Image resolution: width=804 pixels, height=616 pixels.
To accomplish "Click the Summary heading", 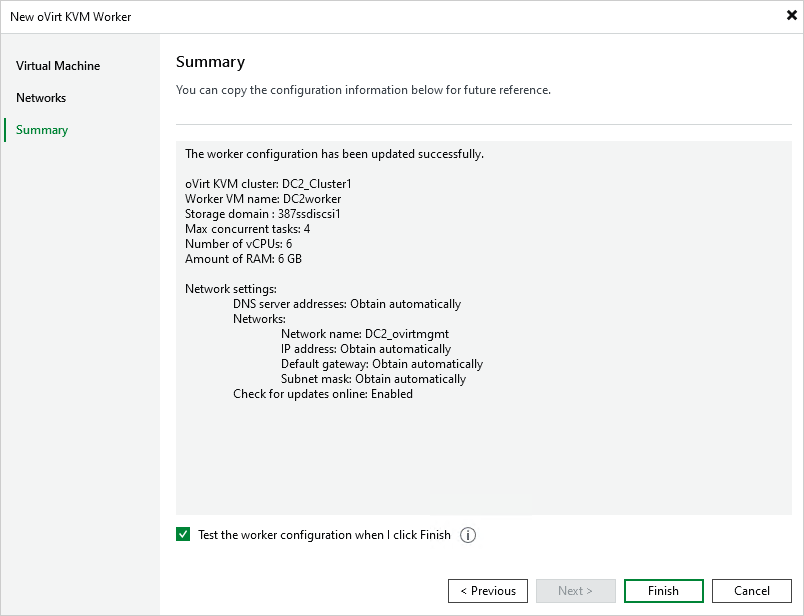I will (x=210, y=62).
